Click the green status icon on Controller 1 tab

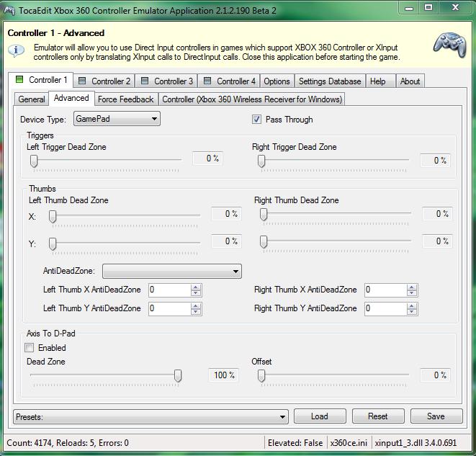tap(19, 79)
